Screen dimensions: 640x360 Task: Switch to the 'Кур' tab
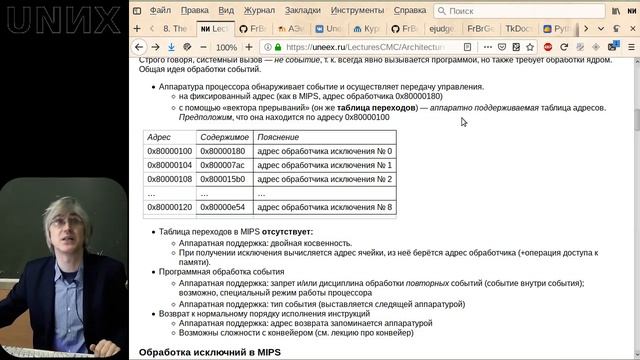[367, 29]
